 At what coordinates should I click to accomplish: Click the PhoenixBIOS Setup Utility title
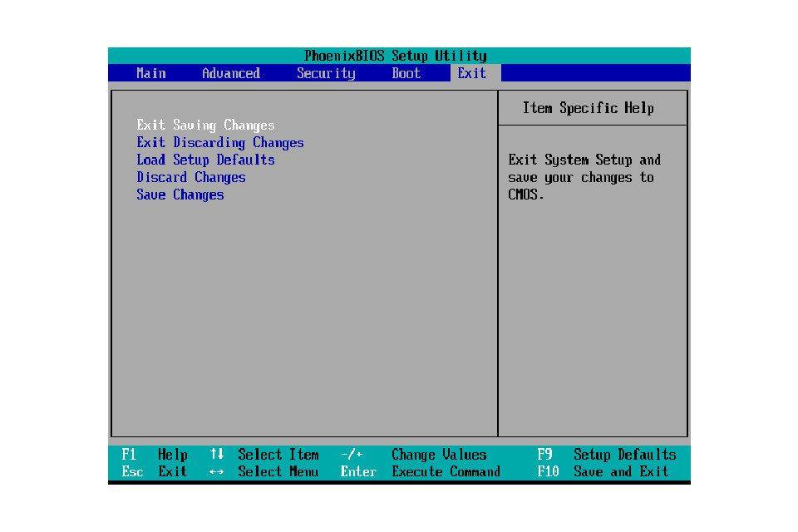[396, 56]
